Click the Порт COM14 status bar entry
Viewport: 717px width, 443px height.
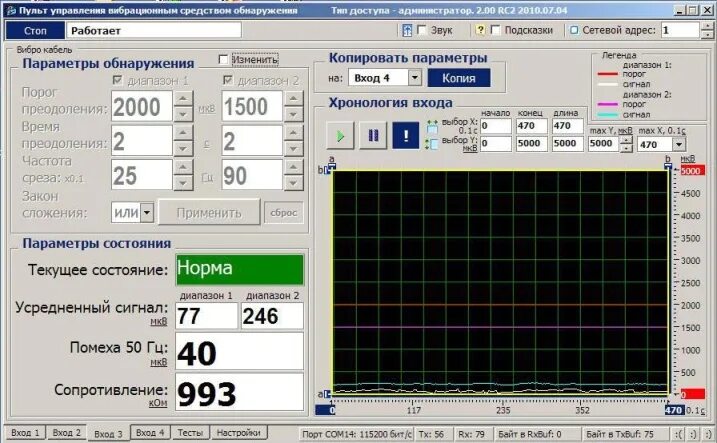point(357,434)
